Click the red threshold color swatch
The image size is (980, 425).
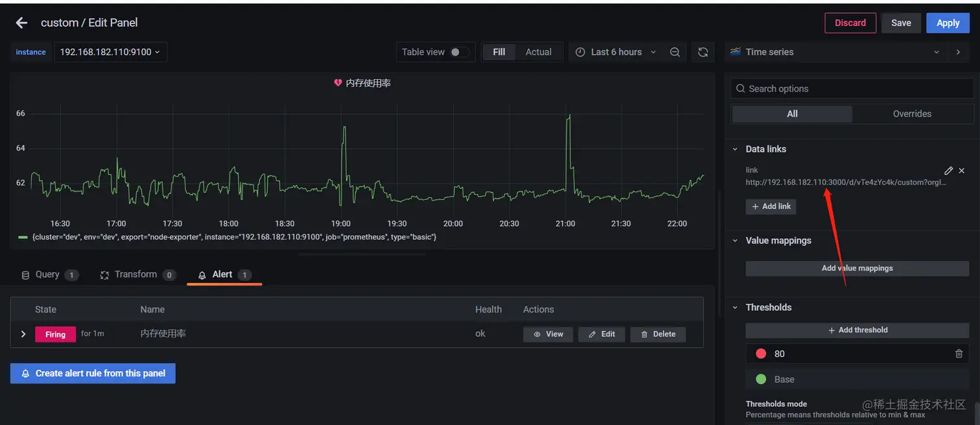pos(760,354)
